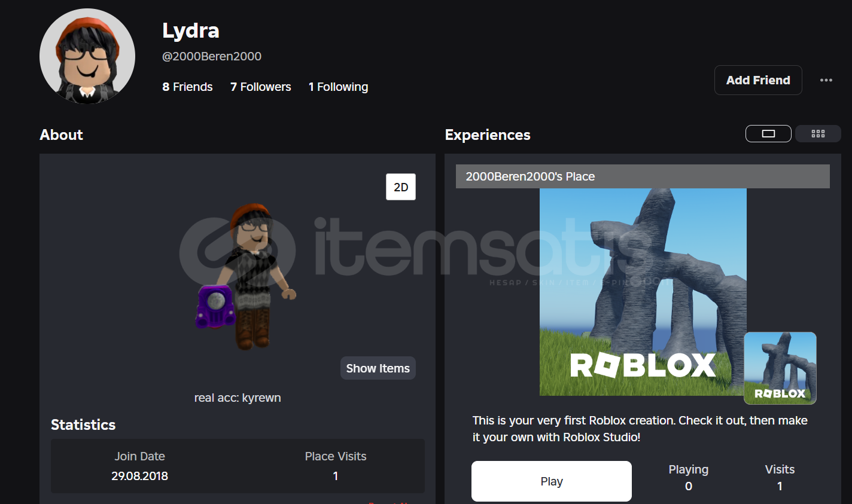Select the display name Lydra
This screenshot has width=852, height=504.
click(x=191, y=30)
